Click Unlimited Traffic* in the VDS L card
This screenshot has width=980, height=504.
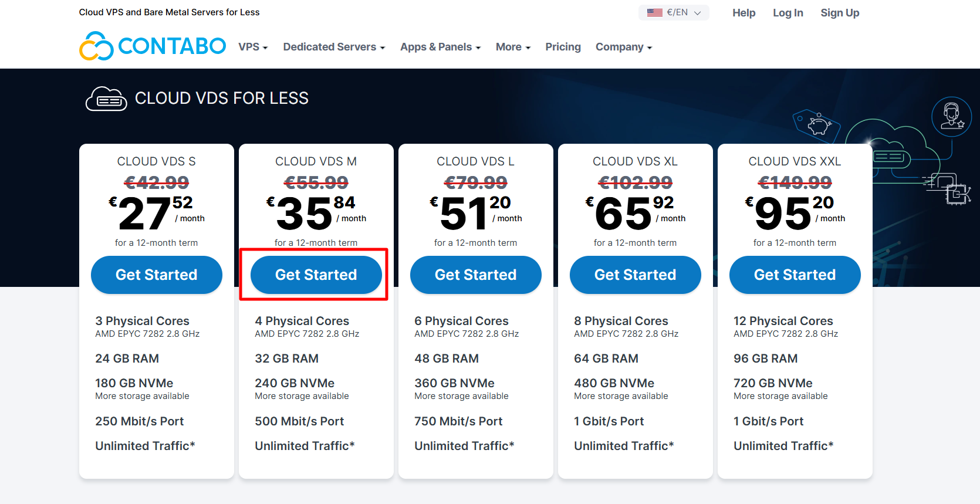pyautogui.click(x=465, y=446)
